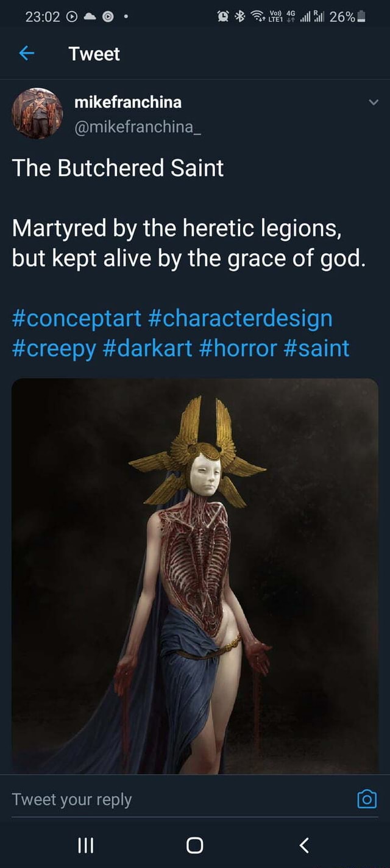
Task: Tap the camera icon in reply bar
Action: coord(367,799)
